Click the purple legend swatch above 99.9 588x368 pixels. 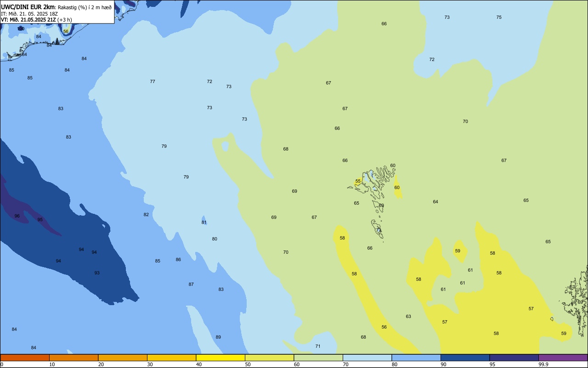563,357
